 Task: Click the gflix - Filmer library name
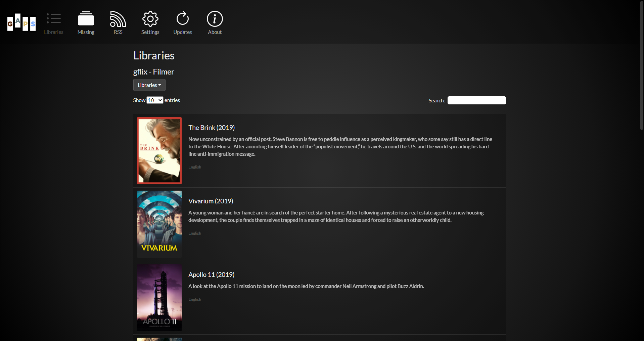(x=153, y=72)
